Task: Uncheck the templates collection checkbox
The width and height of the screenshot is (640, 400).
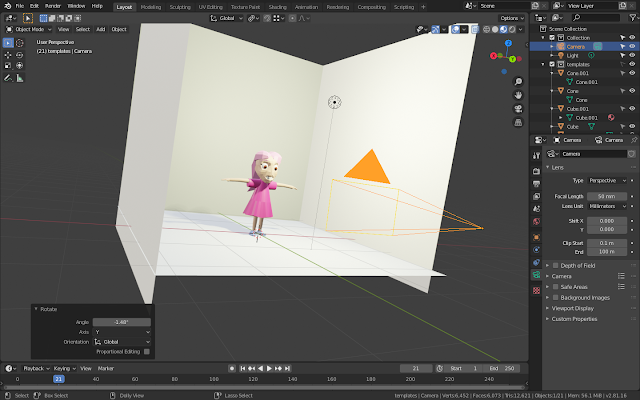Action: coord(552,64)
